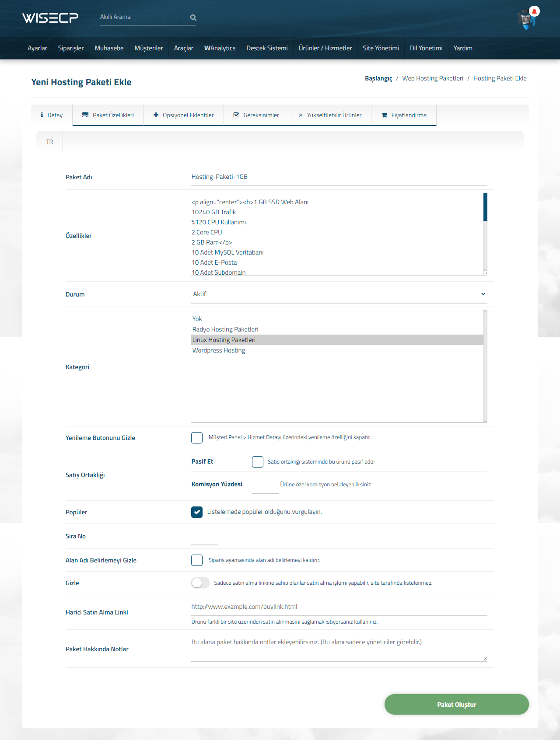Image resolution: width=560 pixels, height=740 pixels.
Task: Click the cart icon on Fiyatlandırma tab
Action: tap(384, 115)
